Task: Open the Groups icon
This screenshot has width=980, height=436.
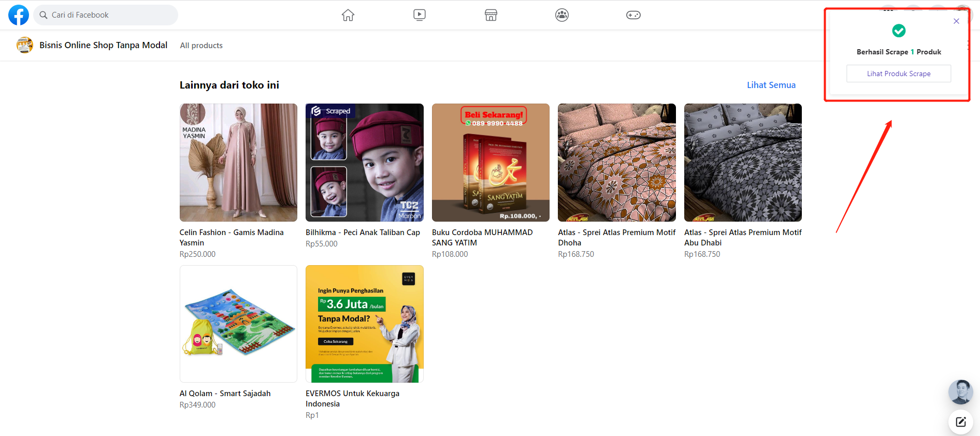Action: click(x=562, y=15)
